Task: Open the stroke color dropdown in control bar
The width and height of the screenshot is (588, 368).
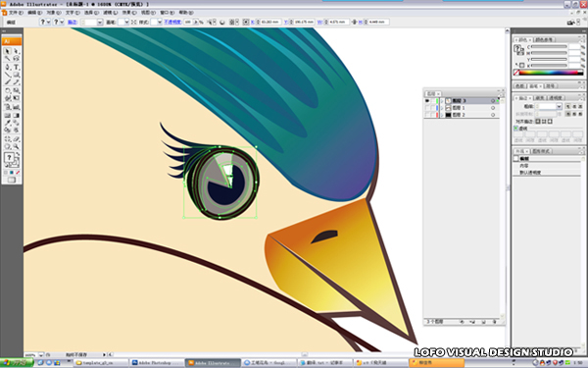Action: tap(62, 23)
